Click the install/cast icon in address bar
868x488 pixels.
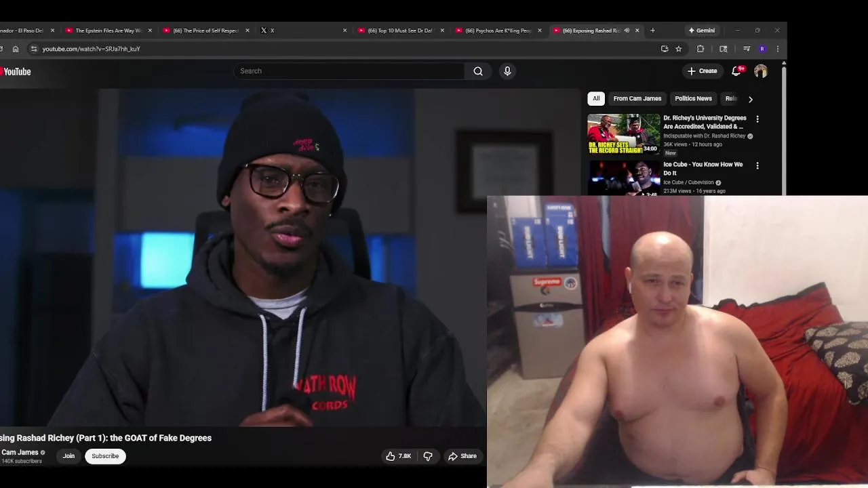(665, 49)
